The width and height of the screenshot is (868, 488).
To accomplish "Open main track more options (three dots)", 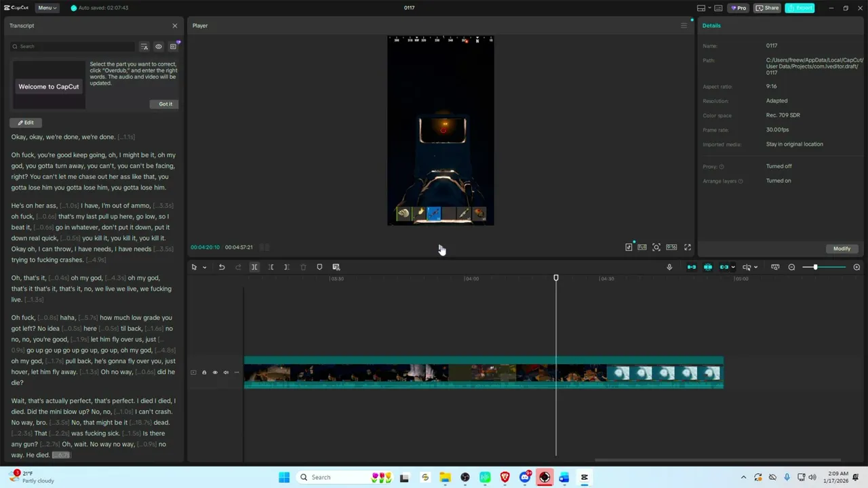I will coord(237,372).
